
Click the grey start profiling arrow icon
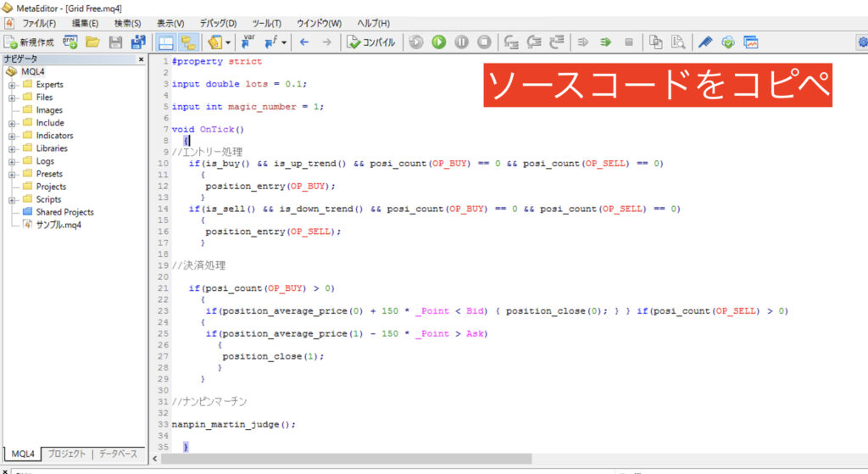(x=583, y=42)
